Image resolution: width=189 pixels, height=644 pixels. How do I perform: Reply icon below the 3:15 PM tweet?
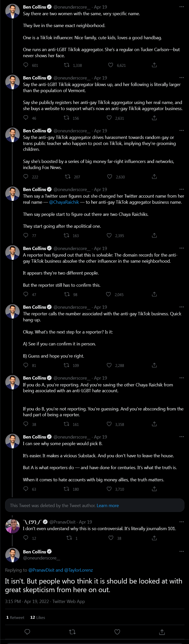click(x=27, y=632)
